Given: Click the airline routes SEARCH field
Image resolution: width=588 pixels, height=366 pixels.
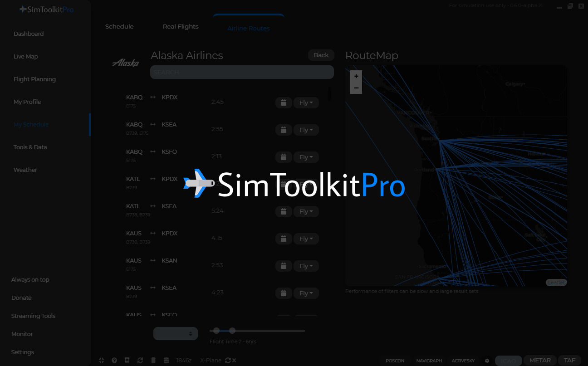Looking at the screenshot, I should point(242,72).
